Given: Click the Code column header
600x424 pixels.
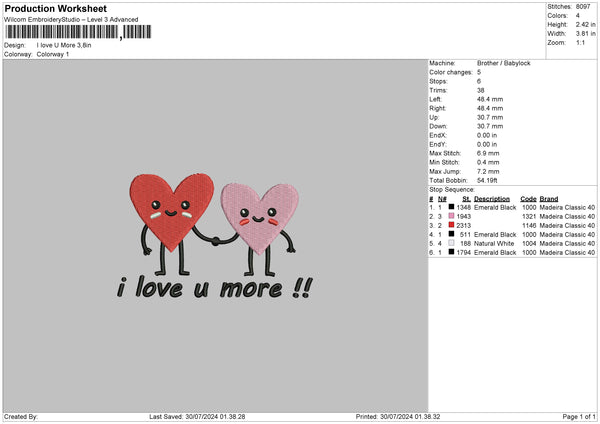Looking at the screenshot, I should [529, 198].
